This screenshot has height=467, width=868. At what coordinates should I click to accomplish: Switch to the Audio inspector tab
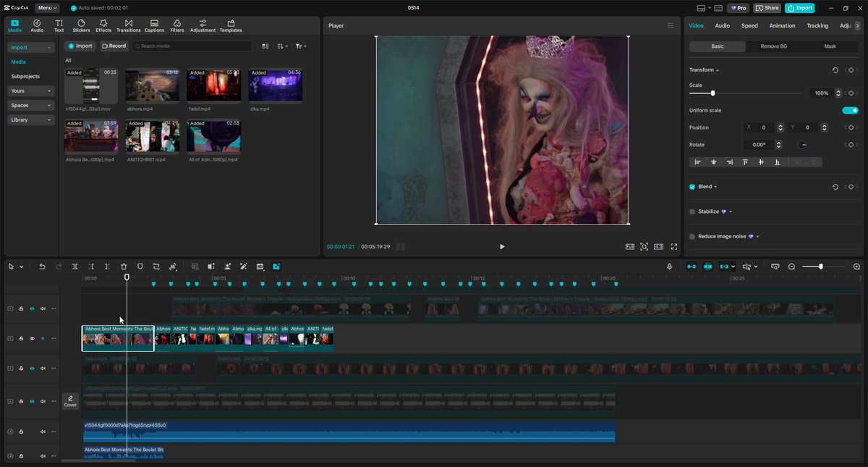(x=722, y=25)
